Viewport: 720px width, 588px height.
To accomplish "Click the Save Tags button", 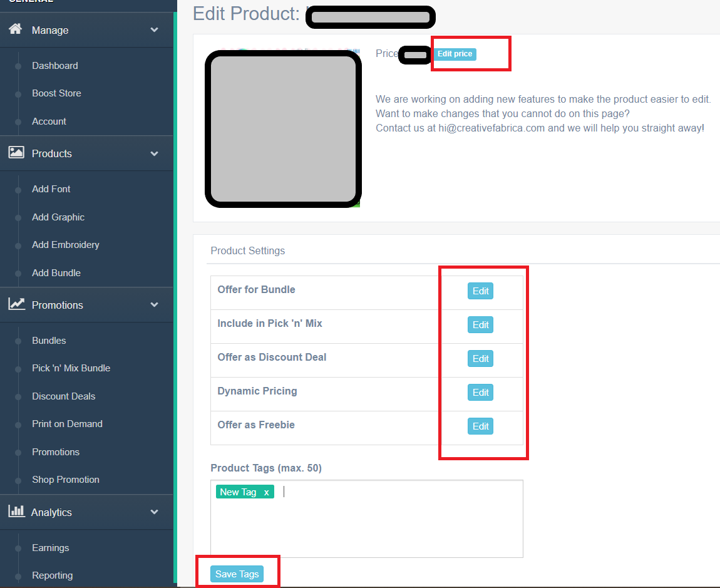I will [x=237, y=574].
